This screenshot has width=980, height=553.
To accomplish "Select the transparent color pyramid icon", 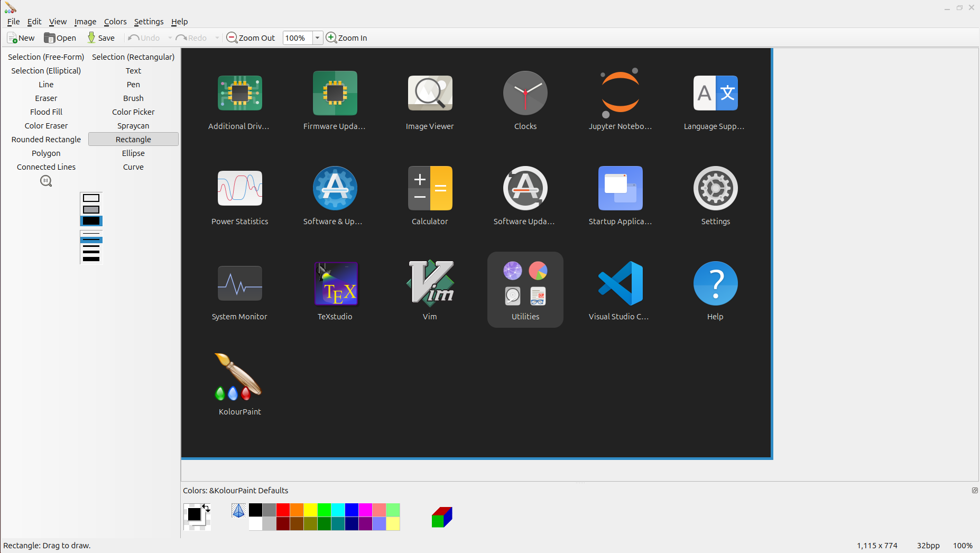I will (x=238, y=511).
